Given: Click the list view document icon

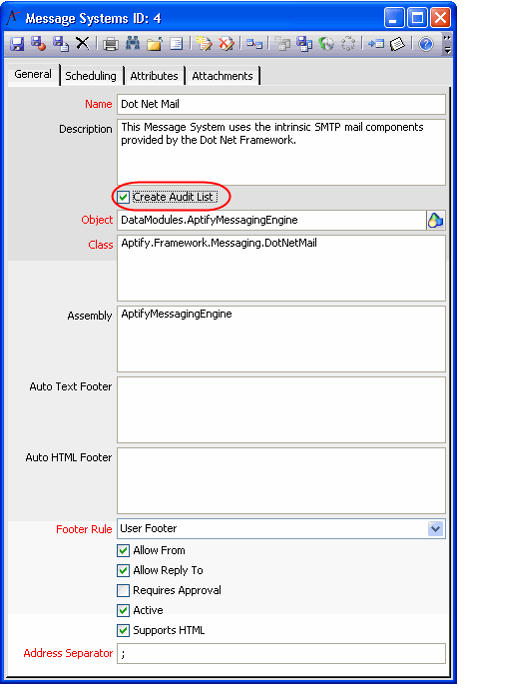Looking at the screenshot, I should point(176,44).
